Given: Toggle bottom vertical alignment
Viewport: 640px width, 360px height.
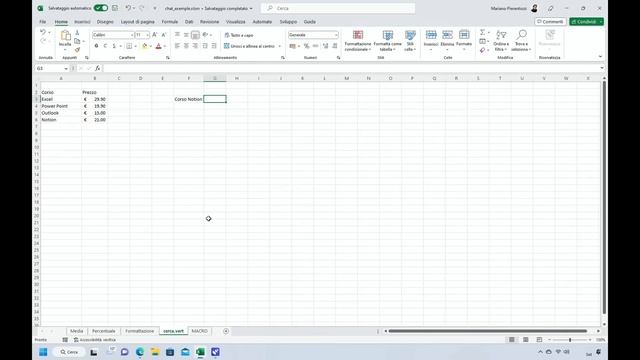Looking at the screenshot, I should tap(196, 35).
